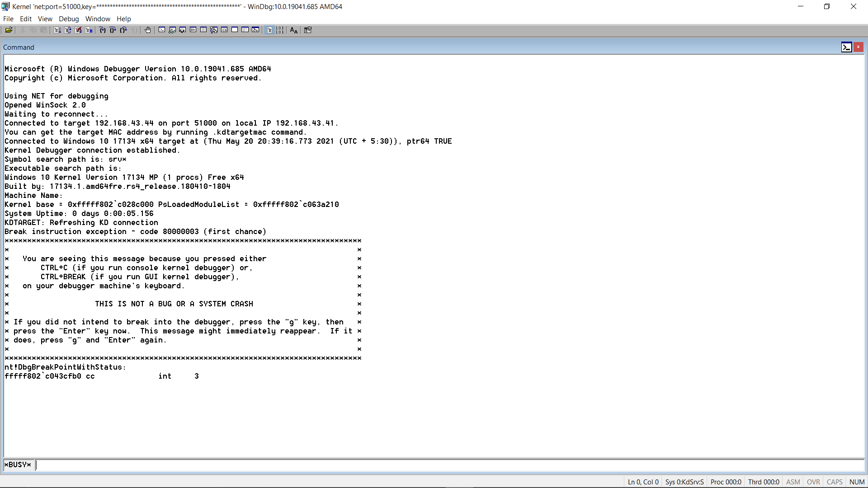Click the Break toolbar icon
Viewport: 868px width, 488px height.
click(x=89, y=30)
